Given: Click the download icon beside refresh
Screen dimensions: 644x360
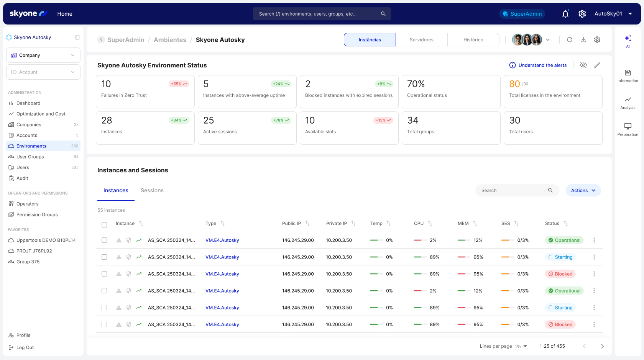Looking at the screenshot, I should coord(583,40).
